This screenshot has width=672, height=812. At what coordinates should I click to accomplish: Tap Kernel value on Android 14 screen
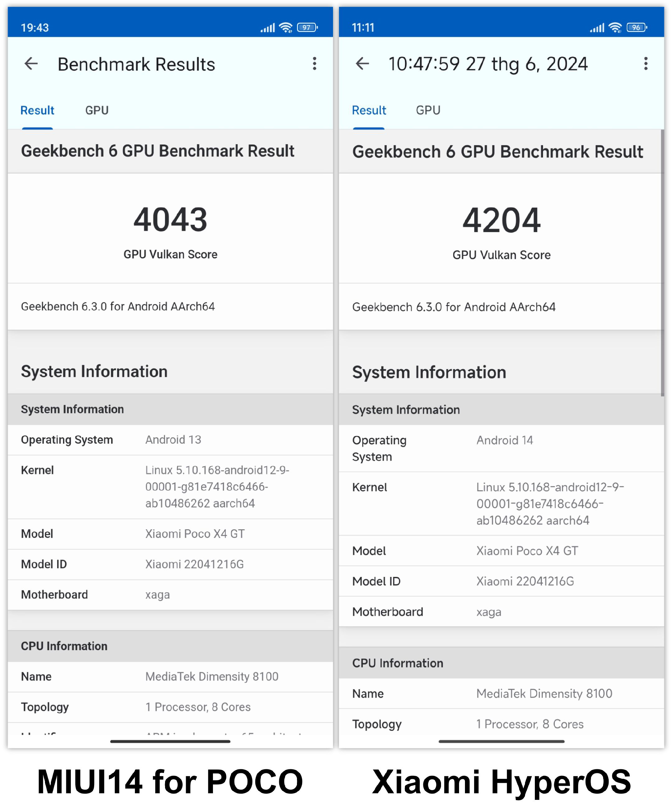click(550, 504)
